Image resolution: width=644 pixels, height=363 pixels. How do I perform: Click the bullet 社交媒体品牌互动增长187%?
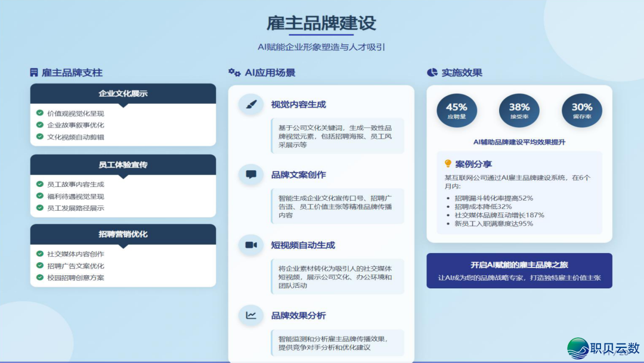tap(499, 215)
